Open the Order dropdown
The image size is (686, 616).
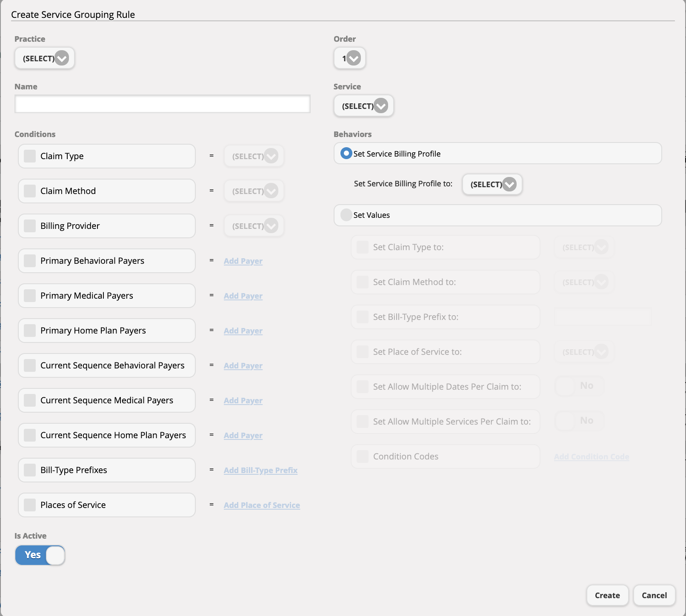point(349,58)
